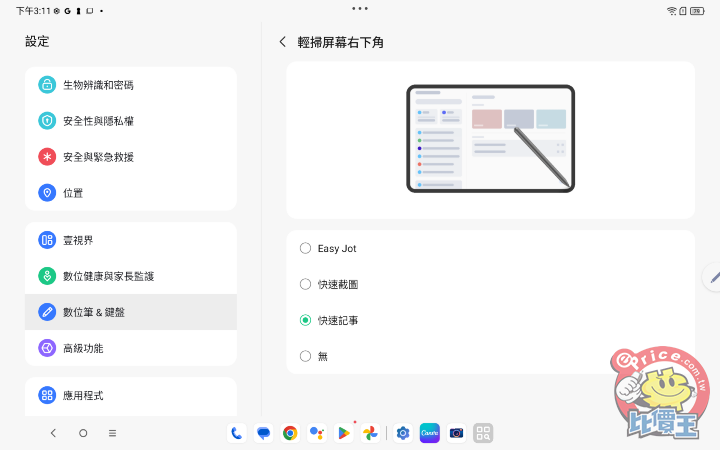Open the Phone app in dock
The height and width of the screenshot is (450, 720).
236,433
